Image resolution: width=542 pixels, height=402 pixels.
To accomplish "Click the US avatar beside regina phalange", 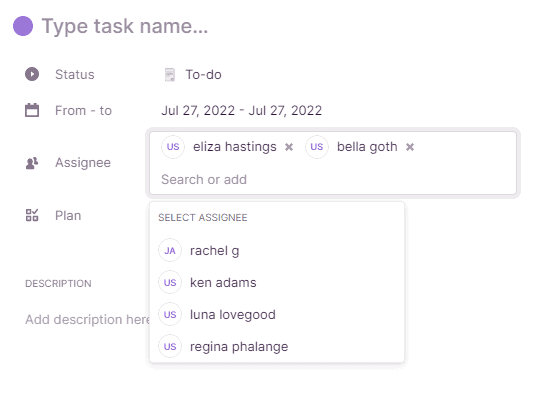I will coord(170,346).
